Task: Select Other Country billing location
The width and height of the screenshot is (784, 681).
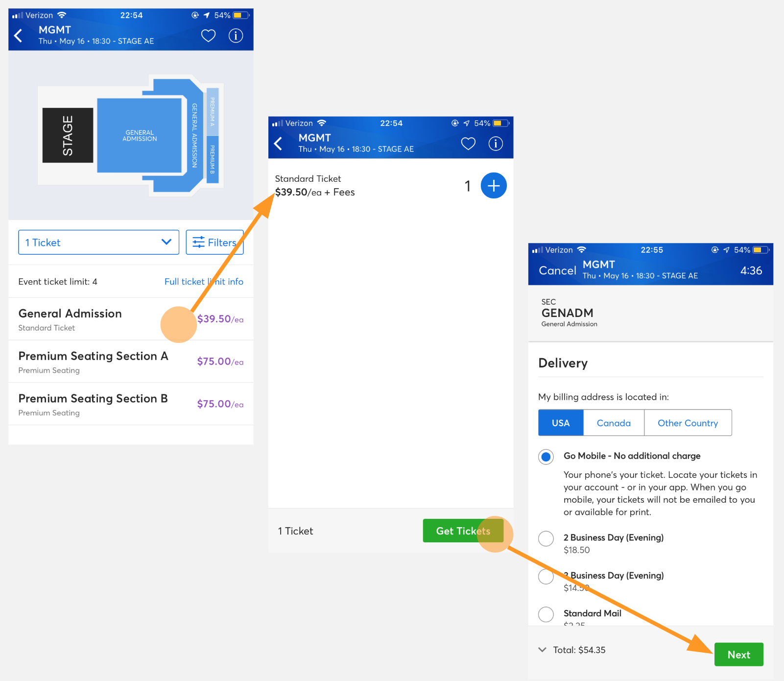Action: (688, 423)
